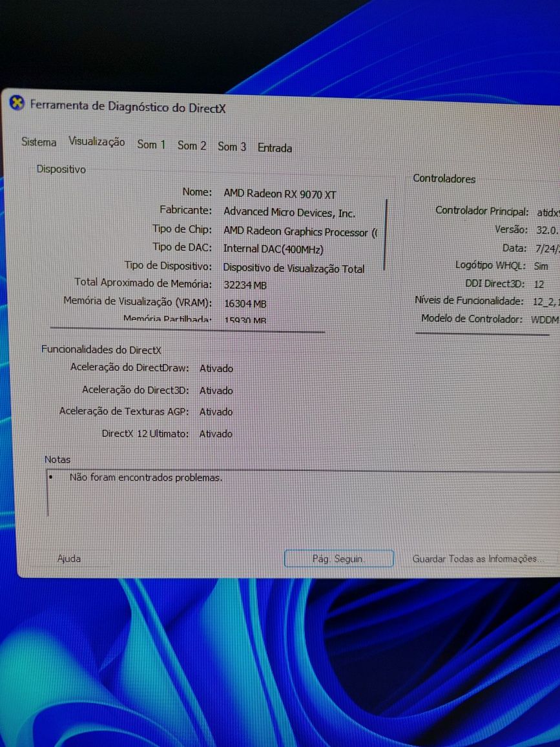
Task: Click the Tipo de Chip: label
Action: (x=182, y=229)
